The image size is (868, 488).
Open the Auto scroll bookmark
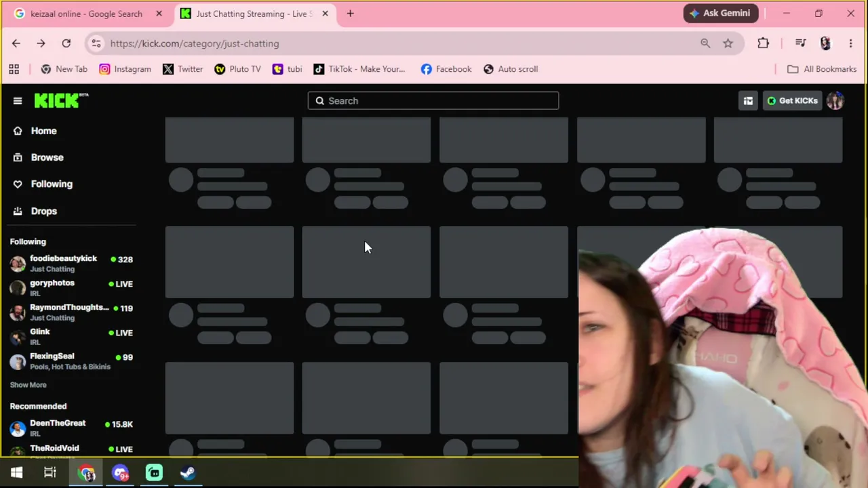pyautogui.click(x=510, y=69)
